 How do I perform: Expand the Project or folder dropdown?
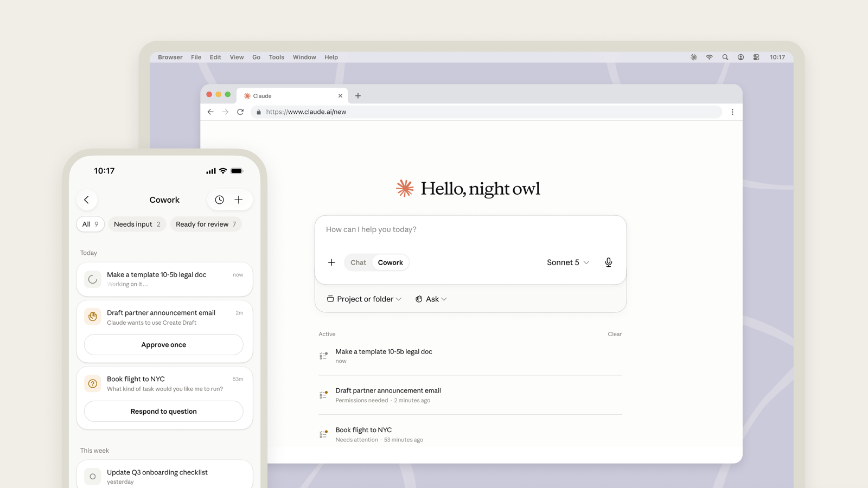click(x=364, y=299)
